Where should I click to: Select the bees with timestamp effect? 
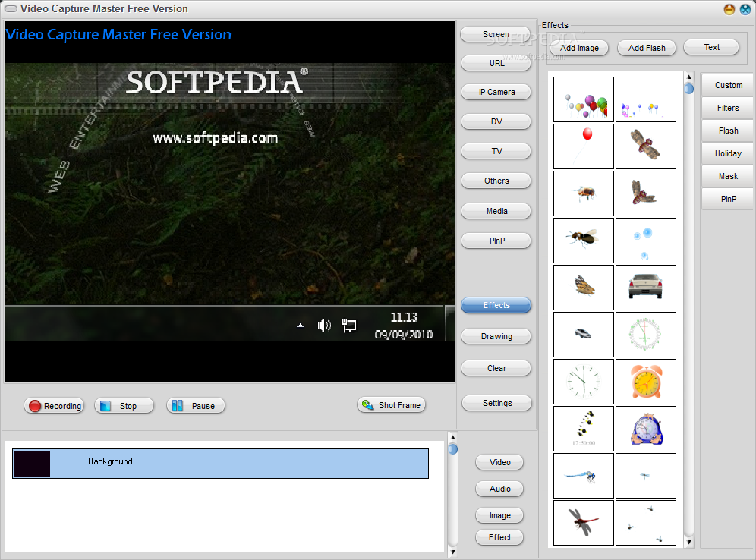[x=584, y=429]
